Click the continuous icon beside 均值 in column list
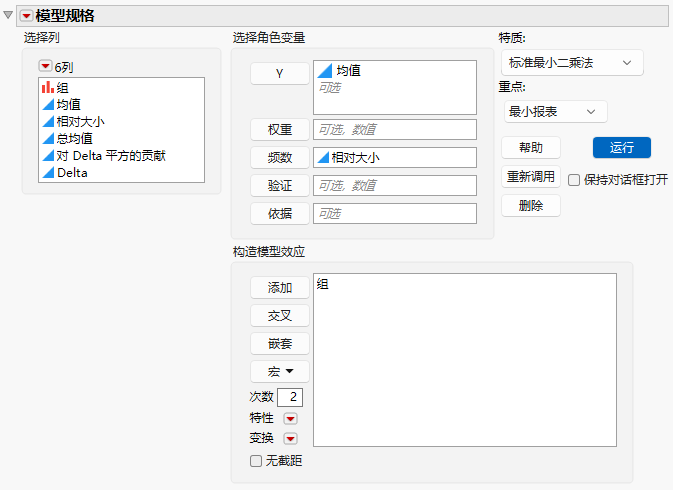 pyautogui.click(x=48, y=104)
